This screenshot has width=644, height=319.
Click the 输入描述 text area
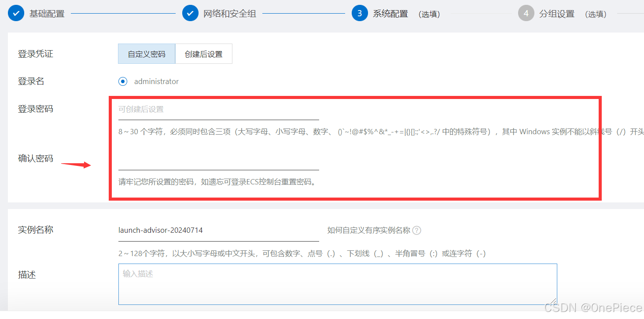pos(338,284)
